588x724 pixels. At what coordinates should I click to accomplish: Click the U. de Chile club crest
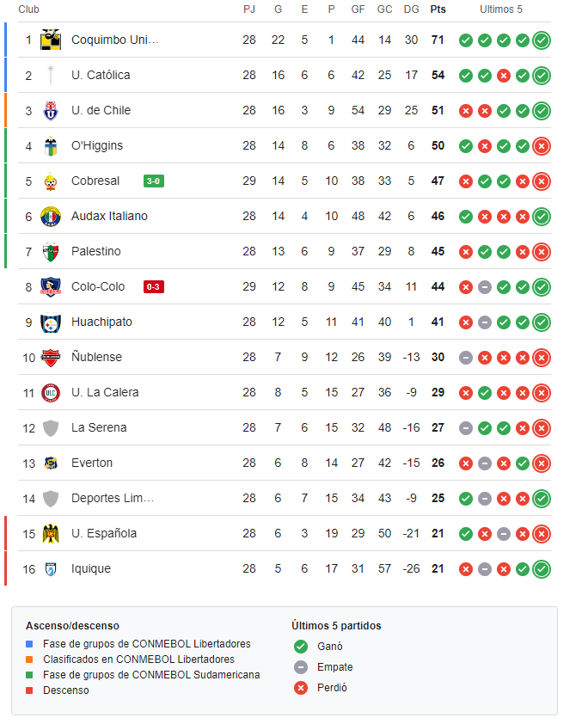click(51, 110)
